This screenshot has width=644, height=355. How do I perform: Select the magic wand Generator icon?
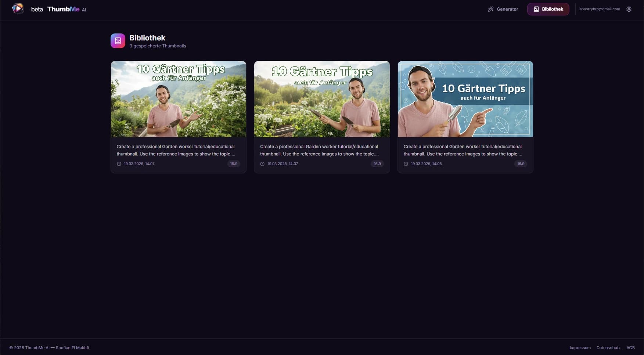click(490, 9)
